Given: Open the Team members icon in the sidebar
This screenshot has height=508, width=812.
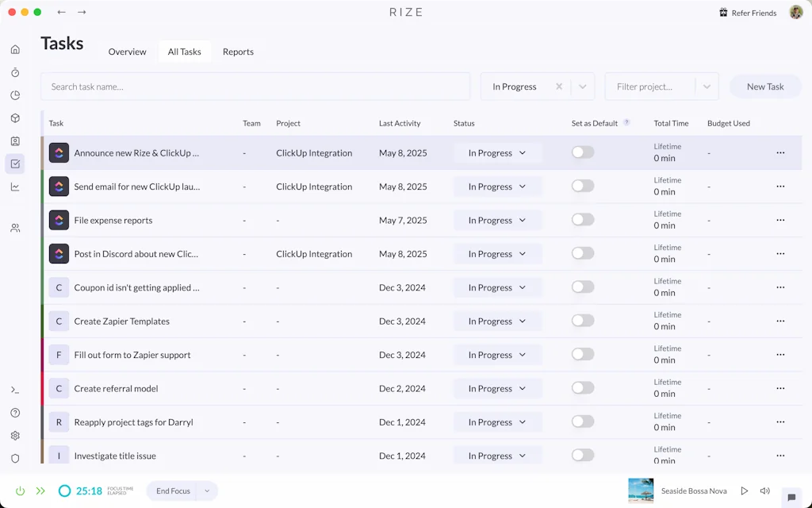Looking at the screenshot, I should [x=15, y=228].
